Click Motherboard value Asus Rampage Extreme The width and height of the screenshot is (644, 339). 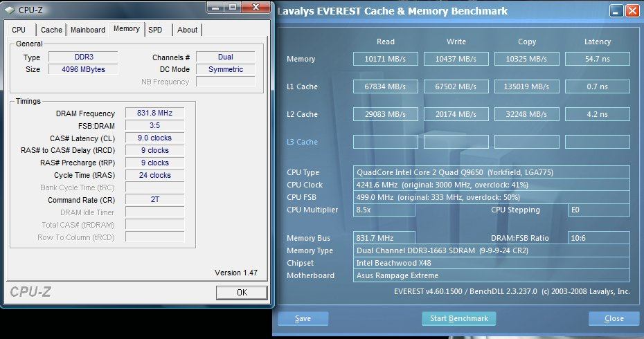click(491, 275)
